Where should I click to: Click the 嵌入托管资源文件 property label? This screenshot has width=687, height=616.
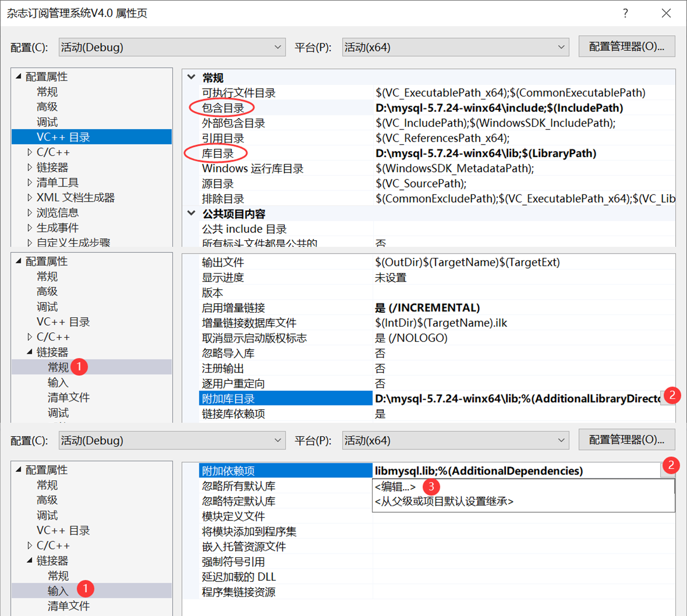coord(244,546)
